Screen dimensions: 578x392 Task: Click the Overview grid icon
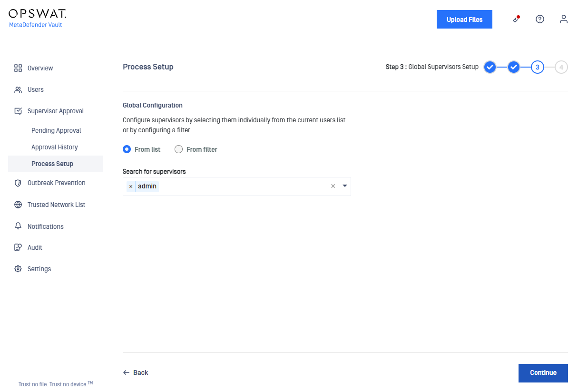pos(18,68)
